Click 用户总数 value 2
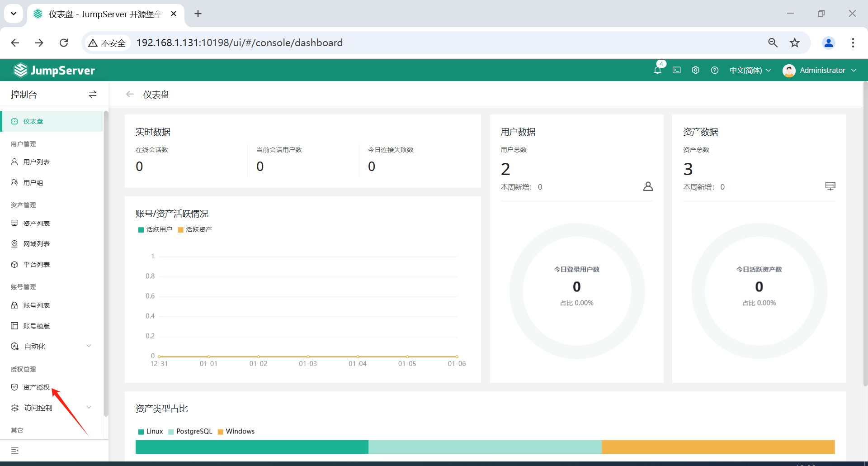Screen dimensions: 868x466 tap(505, 169)
